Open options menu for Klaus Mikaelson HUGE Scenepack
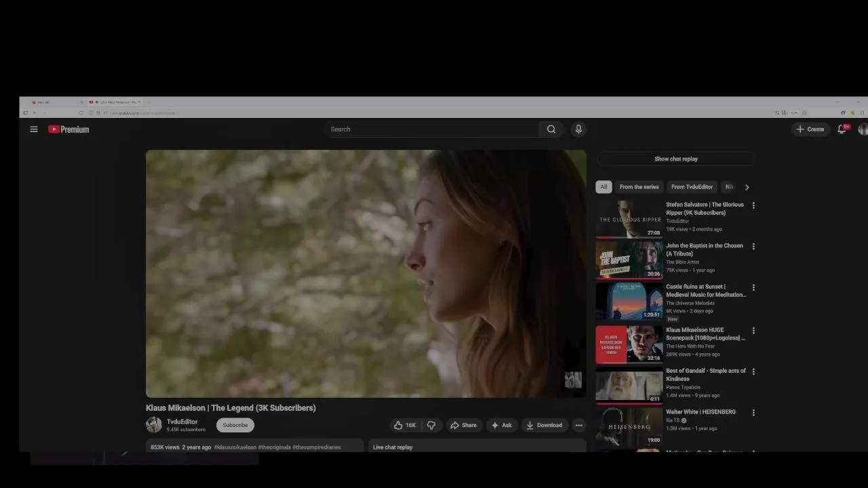 click(753, 331)
